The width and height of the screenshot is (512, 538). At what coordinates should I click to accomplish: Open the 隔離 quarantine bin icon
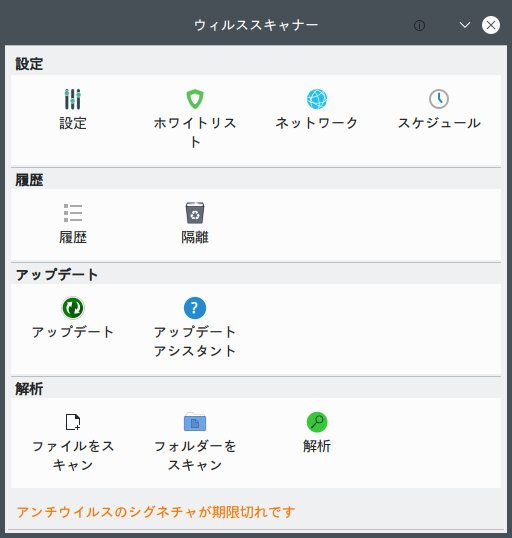[x=195, y=213]
